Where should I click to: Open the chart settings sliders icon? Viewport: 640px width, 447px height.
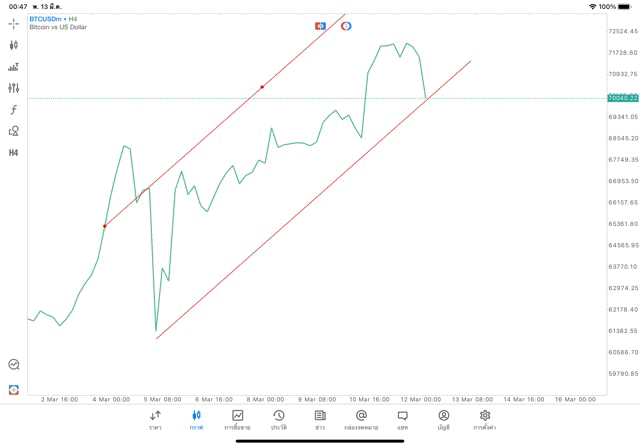point(14,88)
